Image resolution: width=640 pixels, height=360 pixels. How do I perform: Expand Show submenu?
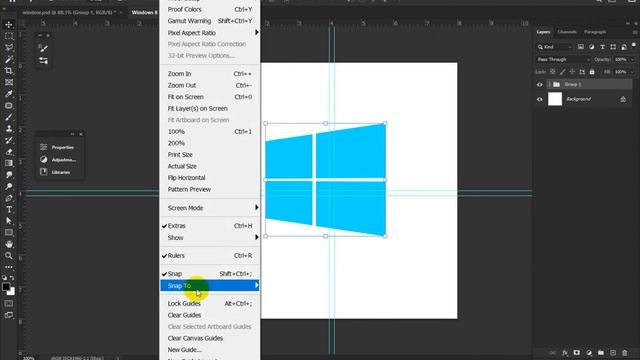point(210,238)
